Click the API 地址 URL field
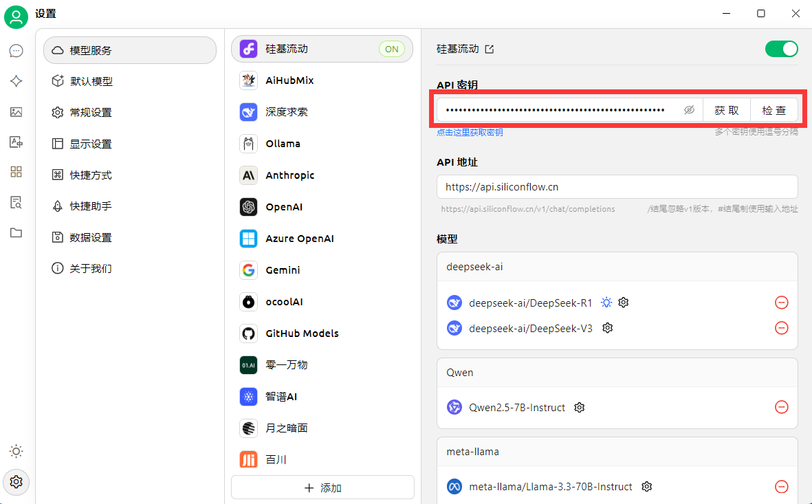812x504 pixels. tap(617, 187)
